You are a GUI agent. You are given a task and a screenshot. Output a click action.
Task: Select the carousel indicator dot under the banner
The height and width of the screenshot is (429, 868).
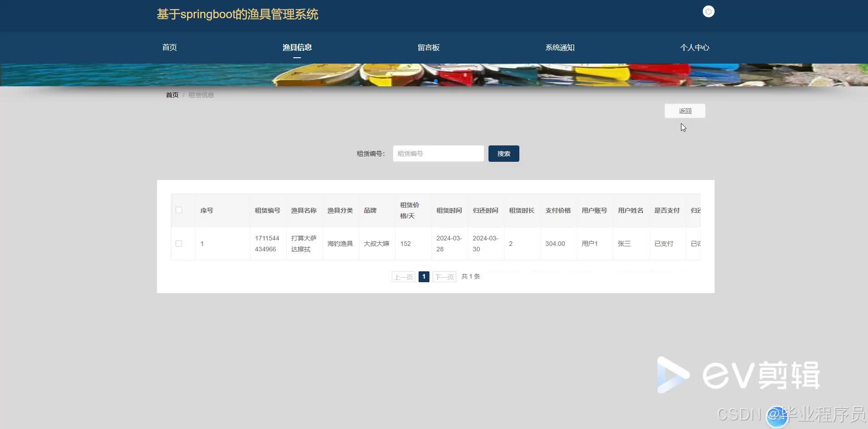(x=435, y=80)
